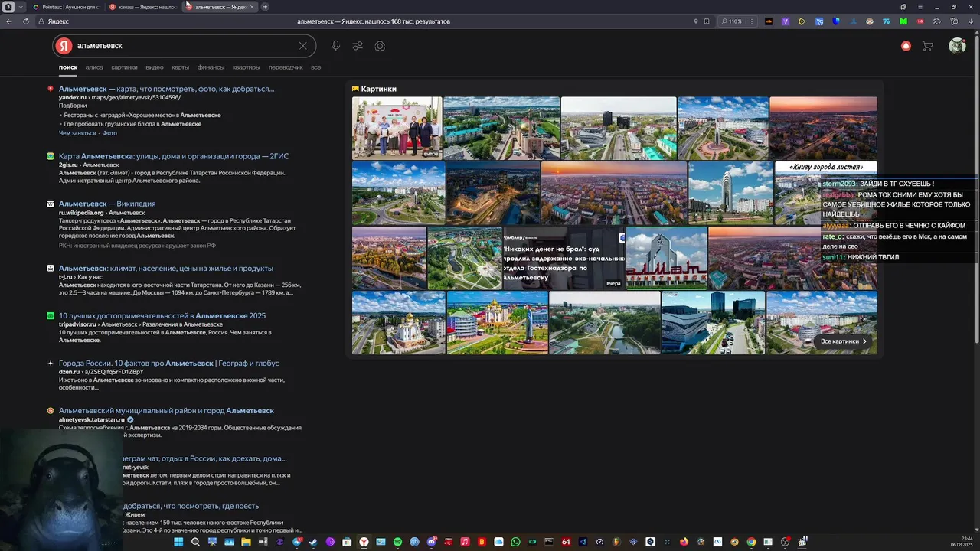Reload the page with refresh icon
980x551 pixels.
point(26,21)
